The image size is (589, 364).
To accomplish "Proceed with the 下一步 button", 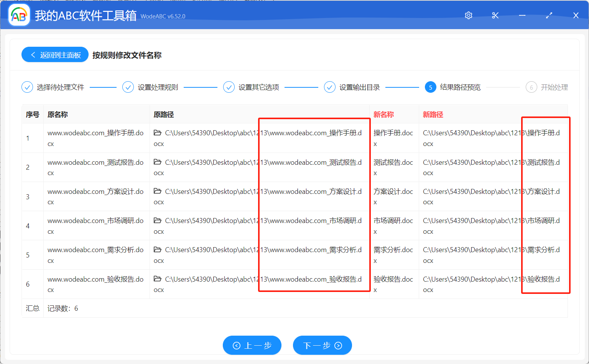I will click(x=322, y=346).
